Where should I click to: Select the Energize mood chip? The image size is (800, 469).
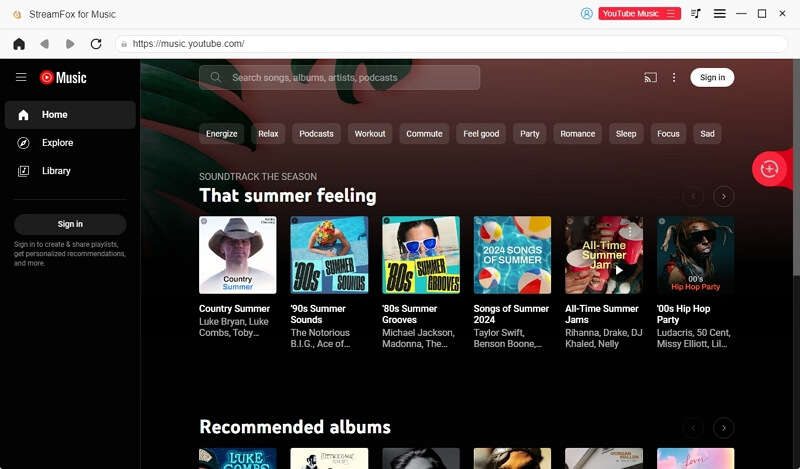[x=221, y=134]
